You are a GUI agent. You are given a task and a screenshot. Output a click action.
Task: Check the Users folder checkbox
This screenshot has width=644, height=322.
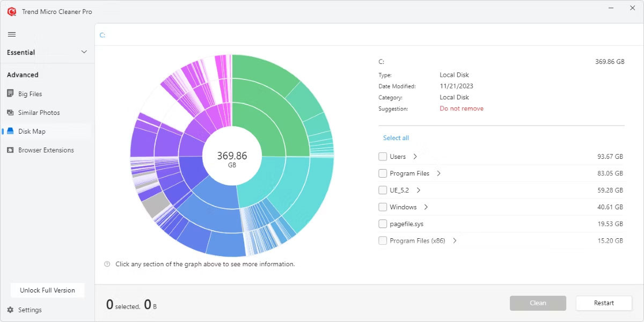tap(383, 156)
